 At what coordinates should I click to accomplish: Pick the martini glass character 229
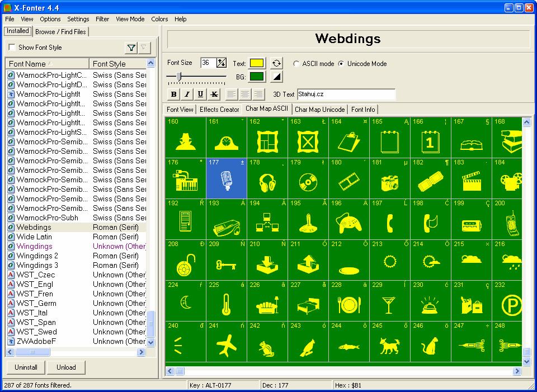390,300
